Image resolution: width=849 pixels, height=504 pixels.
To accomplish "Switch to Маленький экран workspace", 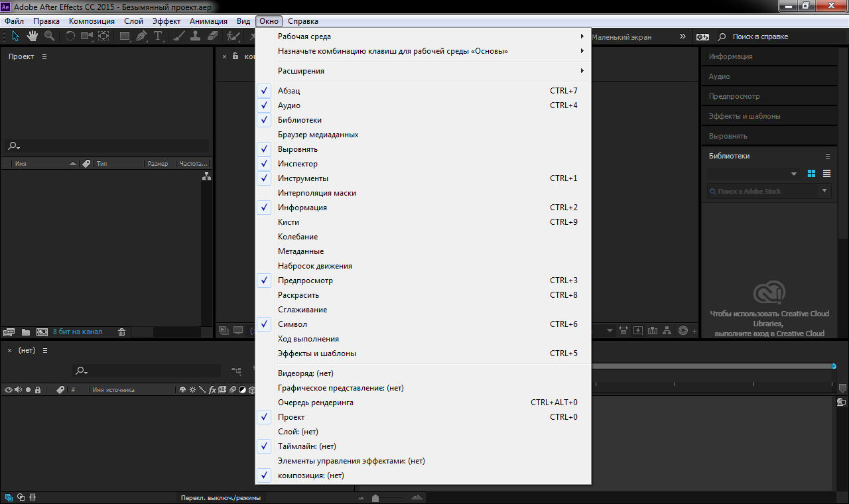I will (621, 37).
